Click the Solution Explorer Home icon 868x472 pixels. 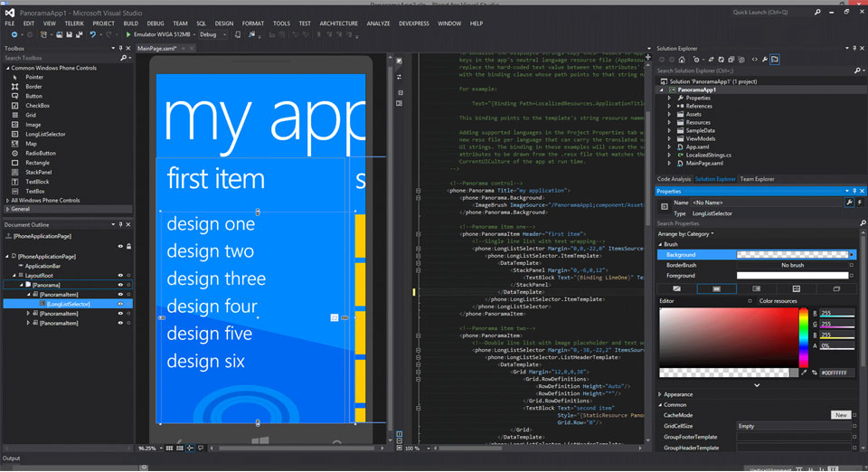[682, 59]
